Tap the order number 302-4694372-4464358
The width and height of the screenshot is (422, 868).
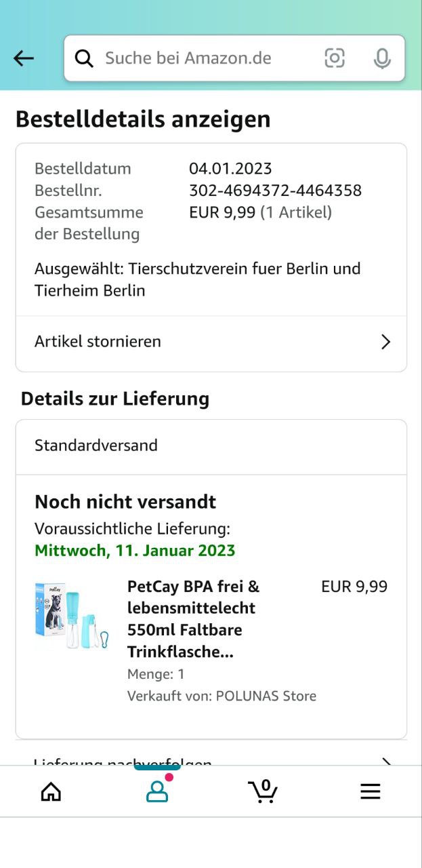coord(275,191)
